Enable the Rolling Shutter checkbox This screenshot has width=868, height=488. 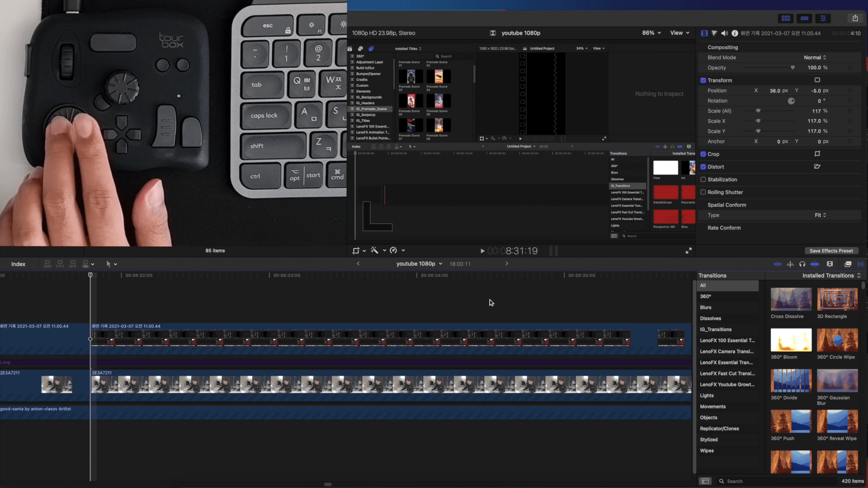[703, 192]
